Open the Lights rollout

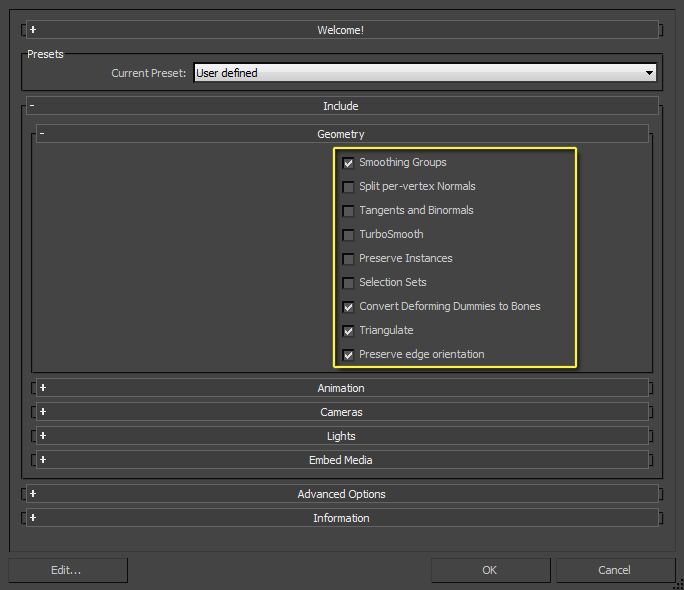(340, 436)
